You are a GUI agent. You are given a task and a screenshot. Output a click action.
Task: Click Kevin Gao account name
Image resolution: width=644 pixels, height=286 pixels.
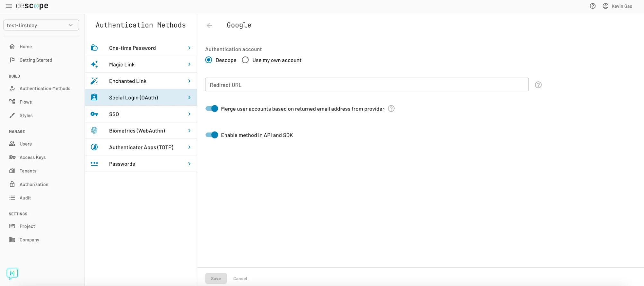(622, 6)
